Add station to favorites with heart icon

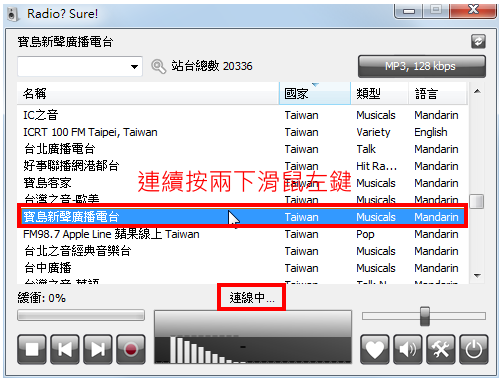(x=375, y=349)
